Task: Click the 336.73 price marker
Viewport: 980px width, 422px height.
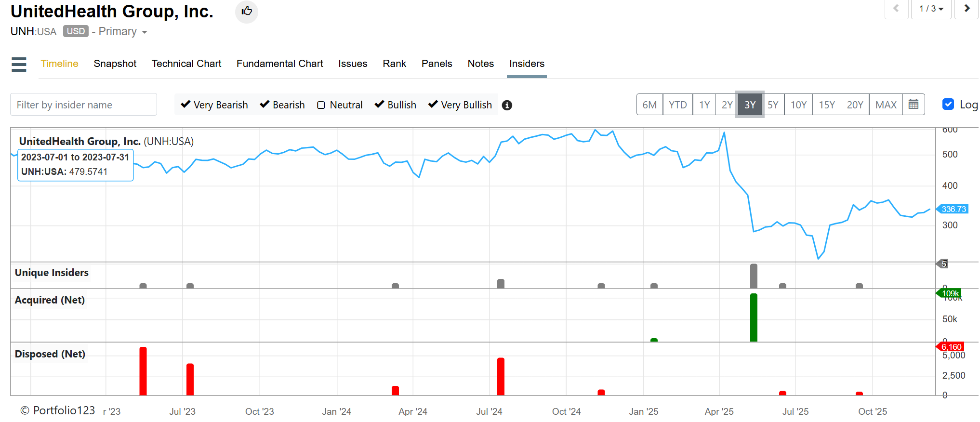Action: pyautogui.click(x=953, y=209)
